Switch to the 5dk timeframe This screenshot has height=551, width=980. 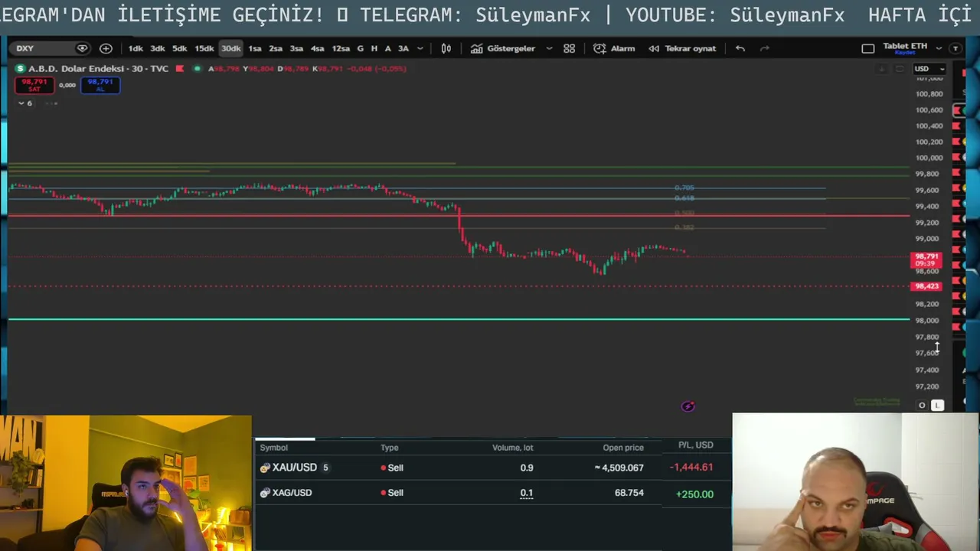[180, 48]
